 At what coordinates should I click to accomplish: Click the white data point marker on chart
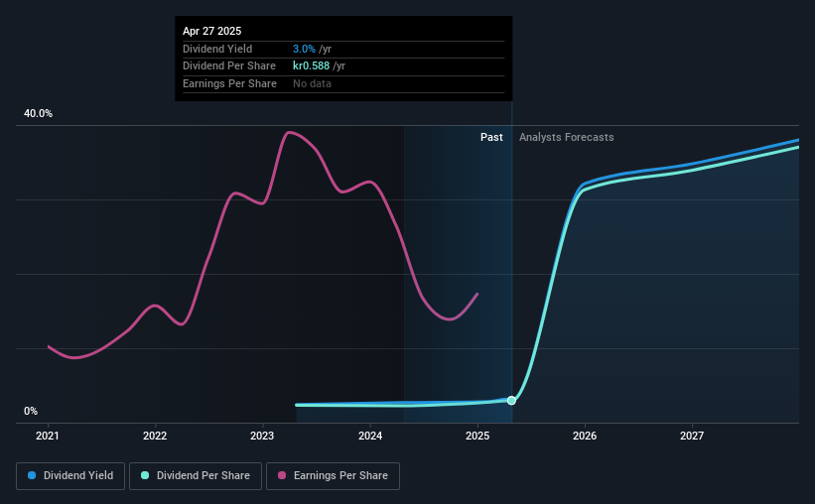(x=511, y=401)
